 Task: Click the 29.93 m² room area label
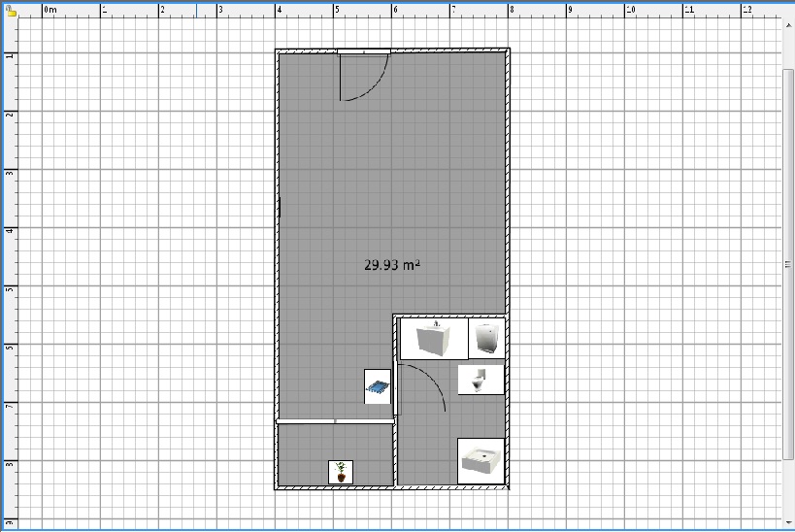(x=392, y=265)
